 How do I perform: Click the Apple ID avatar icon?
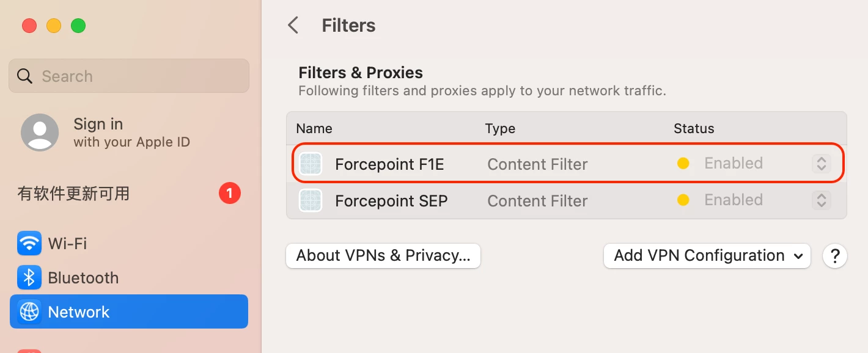40,133
